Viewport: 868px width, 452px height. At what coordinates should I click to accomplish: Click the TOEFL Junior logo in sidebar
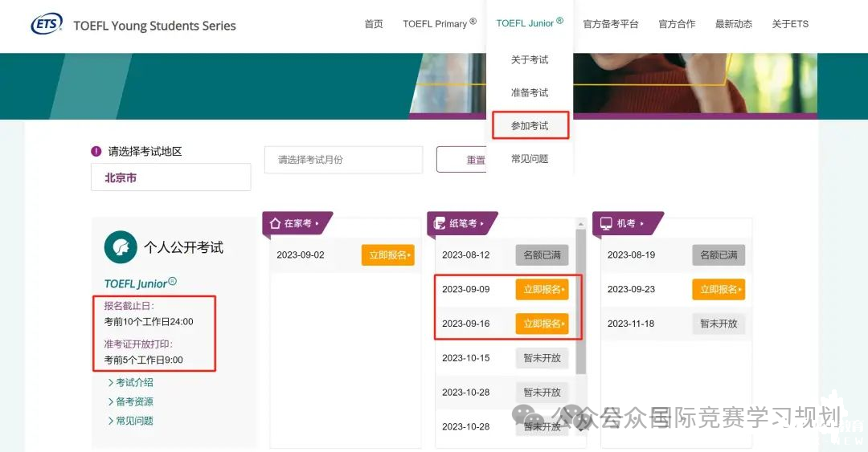[141, 283]
